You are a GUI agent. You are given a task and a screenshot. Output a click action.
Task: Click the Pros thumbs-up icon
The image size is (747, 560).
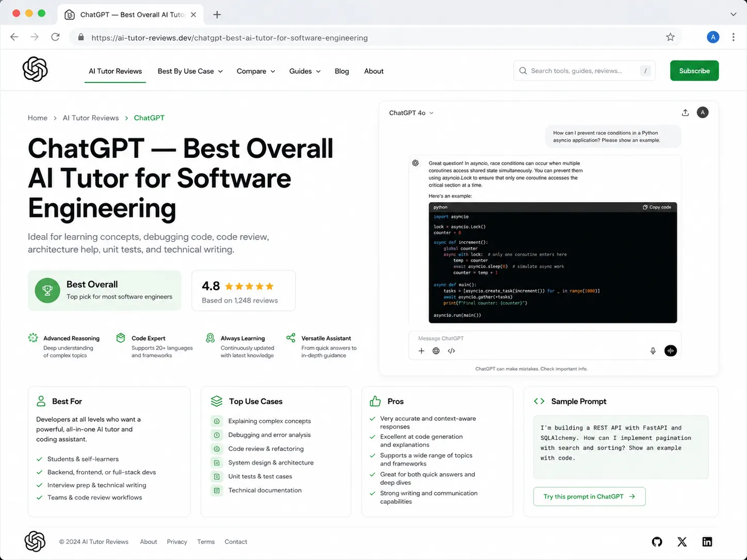[375, 401]
